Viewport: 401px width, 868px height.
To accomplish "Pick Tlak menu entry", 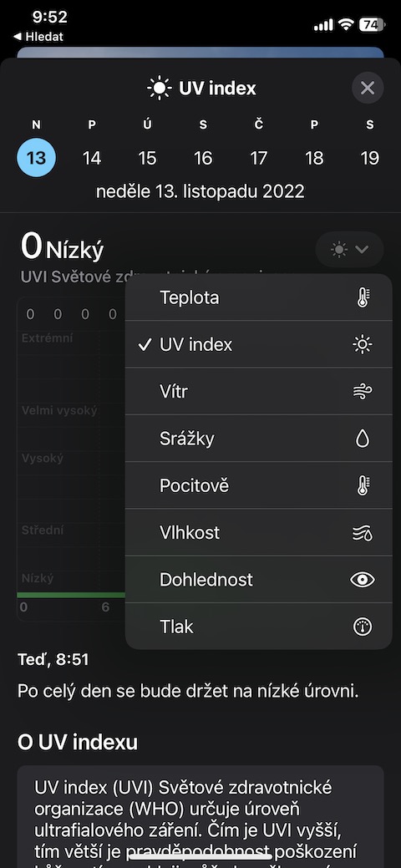I will [259, 627].
